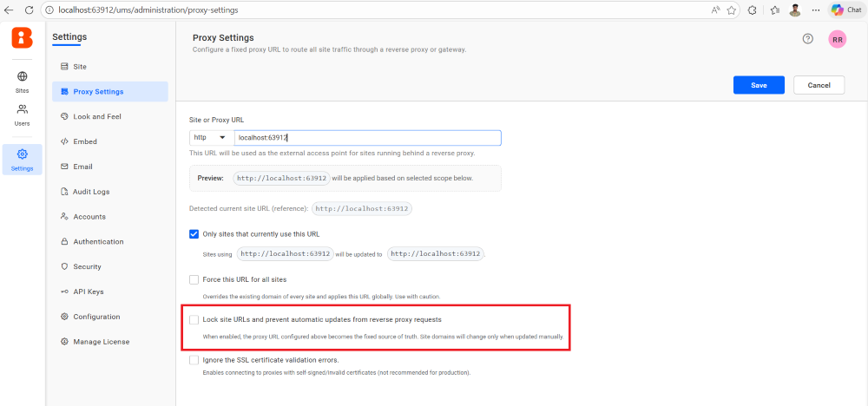
Task: Open API Keys settings
Action: (109, 291)
